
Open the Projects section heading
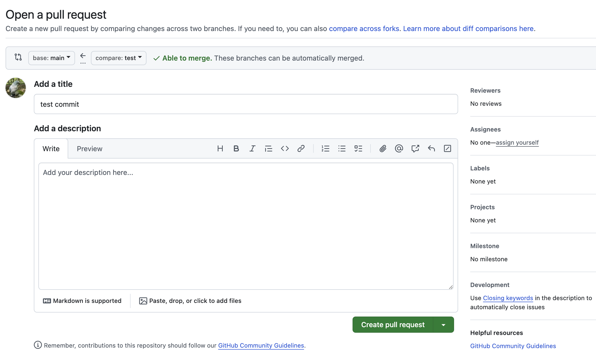(x=482, y=207)
